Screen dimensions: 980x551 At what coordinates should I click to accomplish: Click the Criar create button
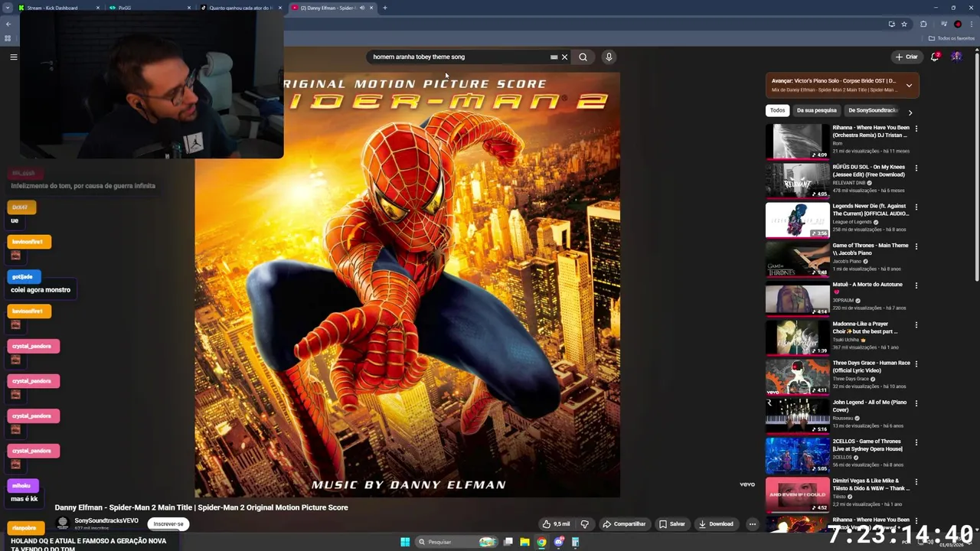(x=906, y=57)
